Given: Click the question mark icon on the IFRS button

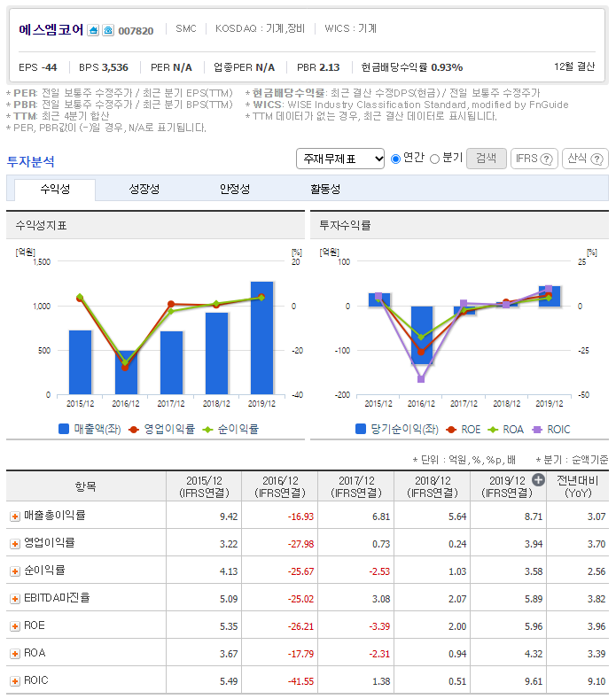Looking at the screenshot, I should [x=546, y=159].
